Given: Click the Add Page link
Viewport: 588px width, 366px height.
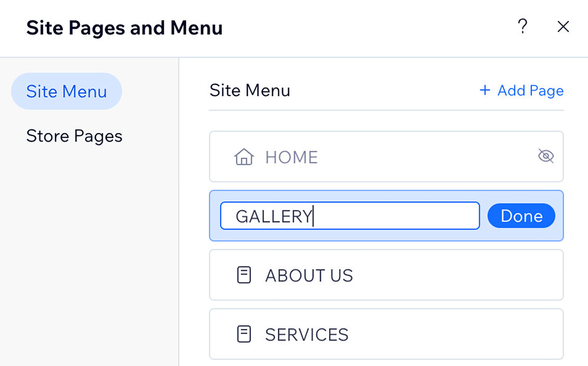Looking at the screenshot, I should point(530,91).
